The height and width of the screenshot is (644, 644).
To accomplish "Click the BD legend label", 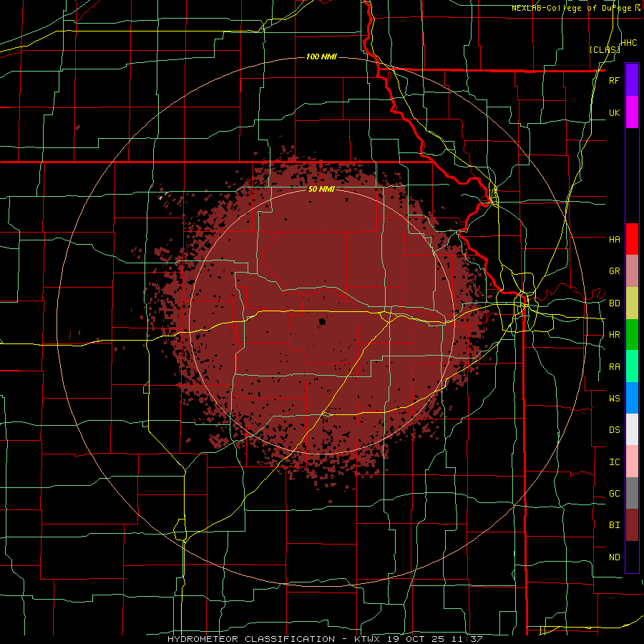I will 614,303.
